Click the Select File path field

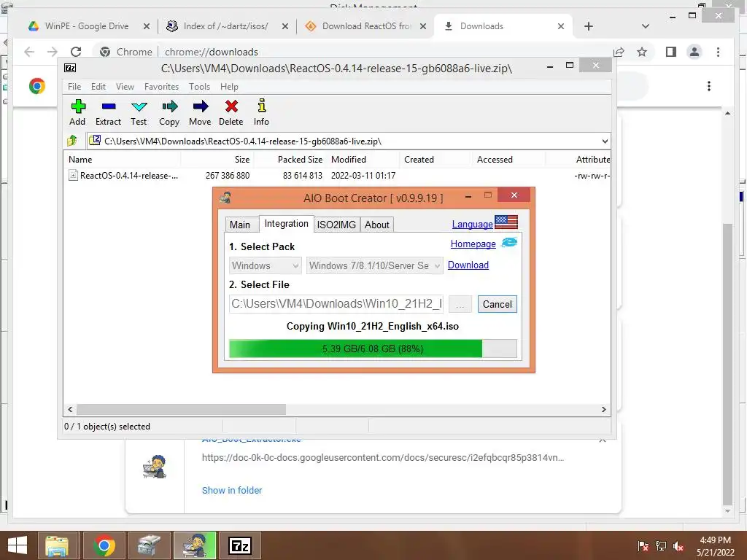point(336,304)
